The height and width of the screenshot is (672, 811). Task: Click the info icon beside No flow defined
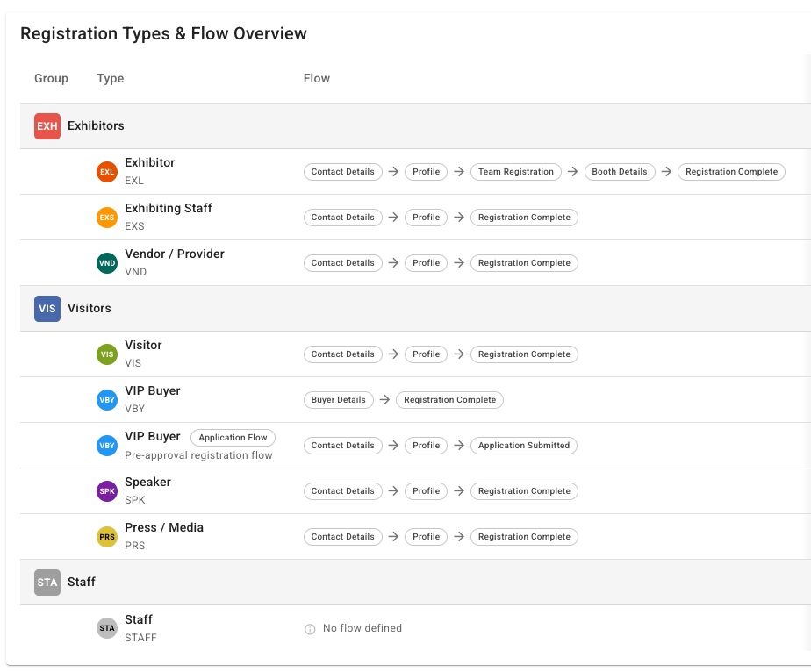(310, 629)
